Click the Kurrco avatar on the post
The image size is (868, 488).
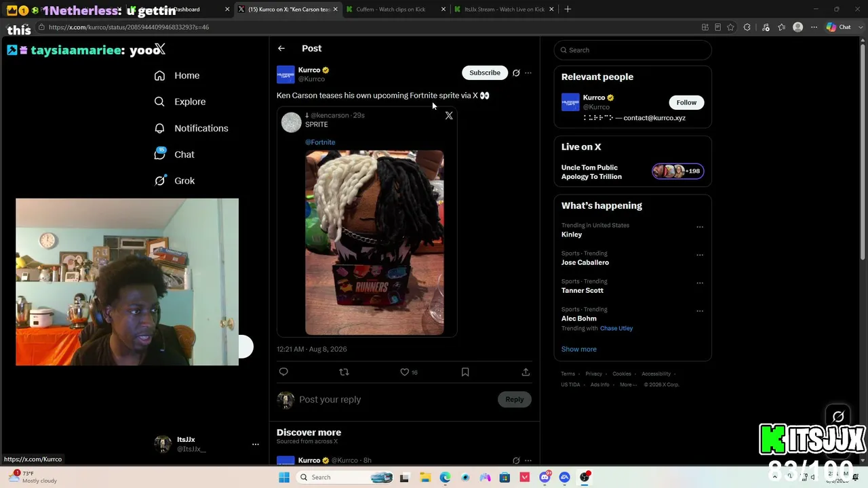(x=285, y=74)
